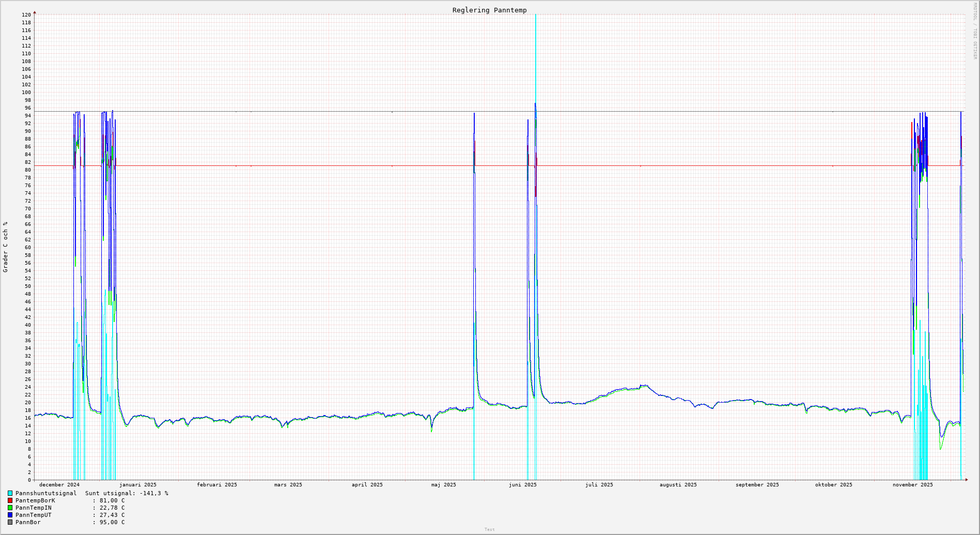Click the 120 value on the y-axis

26,15
